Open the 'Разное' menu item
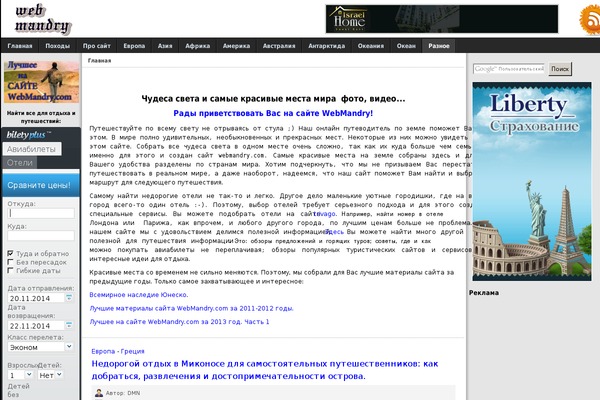The height and width of the screenshot is (400, 600). [x=439, y=46]
